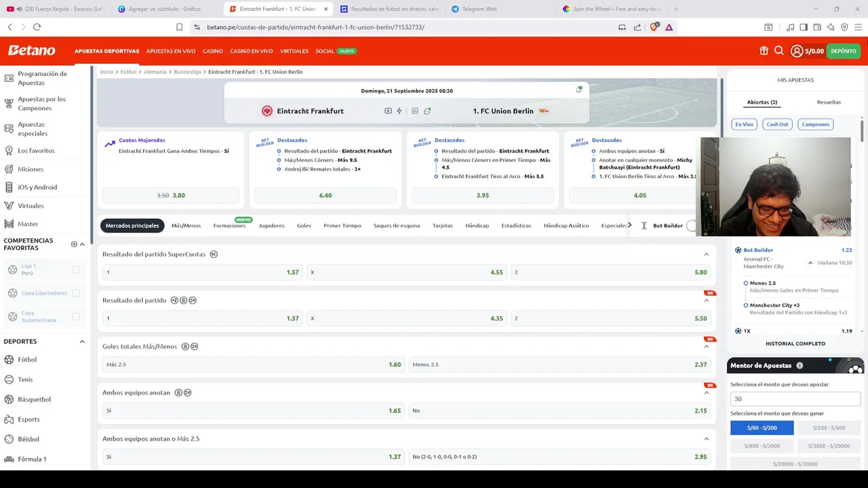Select the S/60 - S/200 winnings range

coord(762,428)
